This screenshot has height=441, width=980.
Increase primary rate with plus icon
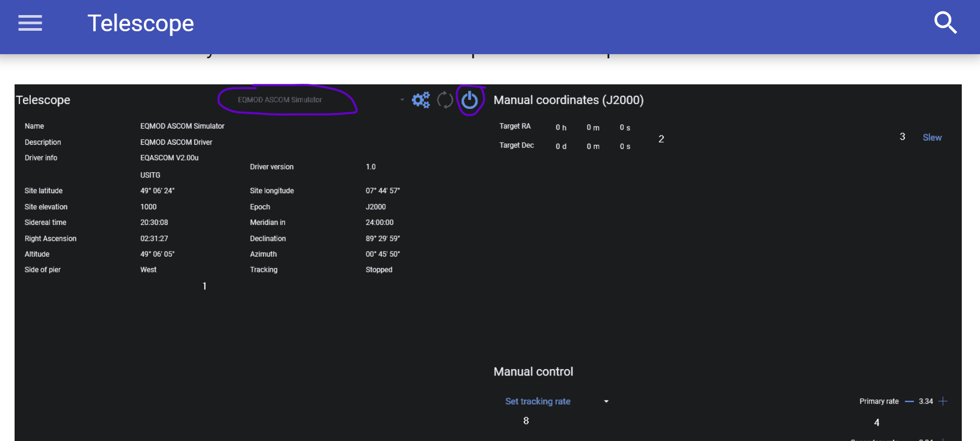tap(943, 401)
